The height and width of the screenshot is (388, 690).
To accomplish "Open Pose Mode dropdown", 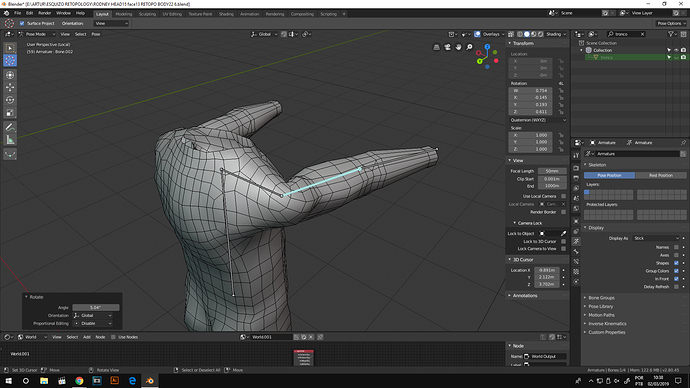I will (37, 34).
